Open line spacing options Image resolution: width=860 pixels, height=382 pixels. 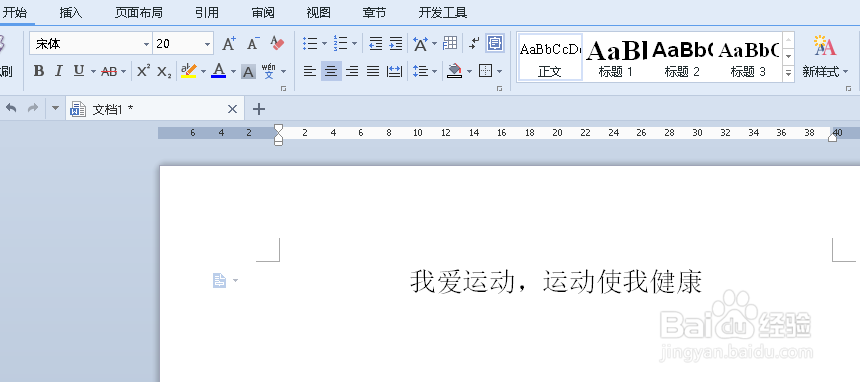pos(420,71)
